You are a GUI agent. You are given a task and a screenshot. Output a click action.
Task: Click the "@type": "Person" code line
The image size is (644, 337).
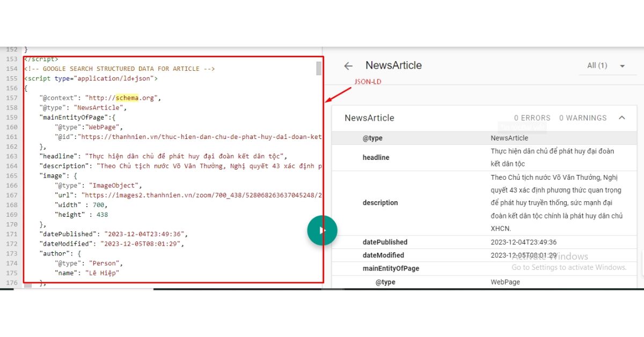tap(89, 263)
